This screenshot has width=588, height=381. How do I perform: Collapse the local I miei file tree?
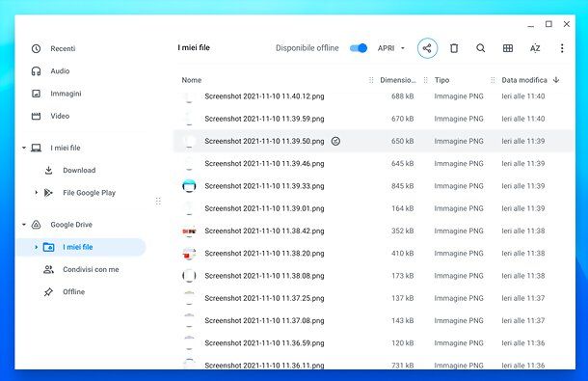(x=24, y=148)
